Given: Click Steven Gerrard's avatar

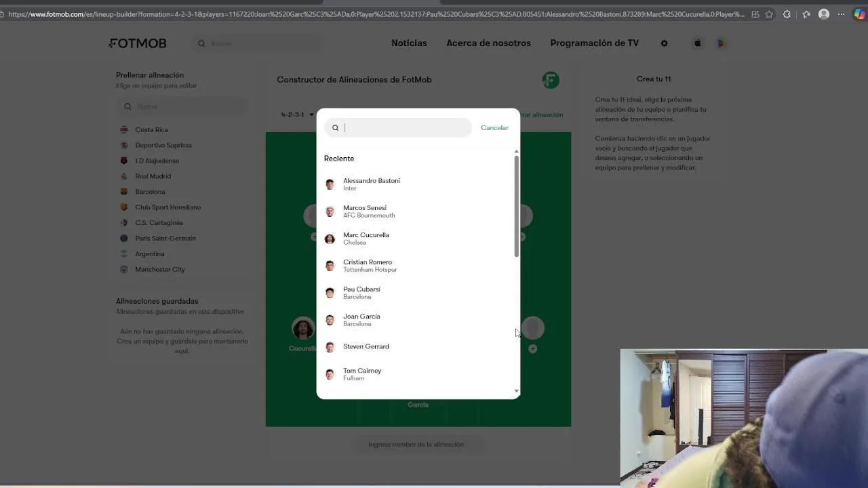Looking at the screenshot, I should point(330,347).
